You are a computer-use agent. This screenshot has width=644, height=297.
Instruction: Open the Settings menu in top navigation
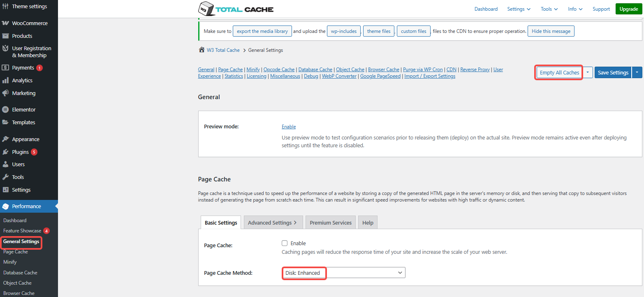(x=519, y=9)
